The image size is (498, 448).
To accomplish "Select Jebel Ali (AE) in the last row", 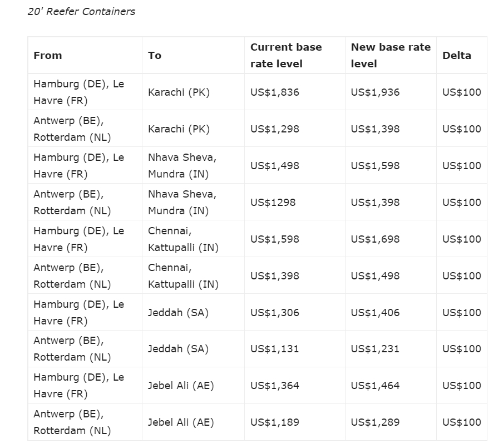I will [181, 422].
